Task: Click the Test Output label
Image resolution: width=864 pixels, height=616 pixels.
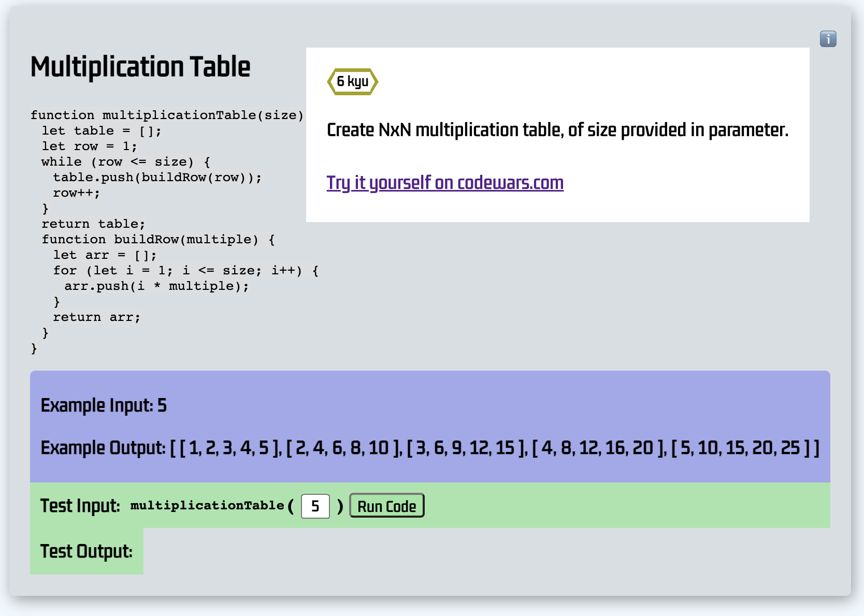Action: (x=87, y=551)
